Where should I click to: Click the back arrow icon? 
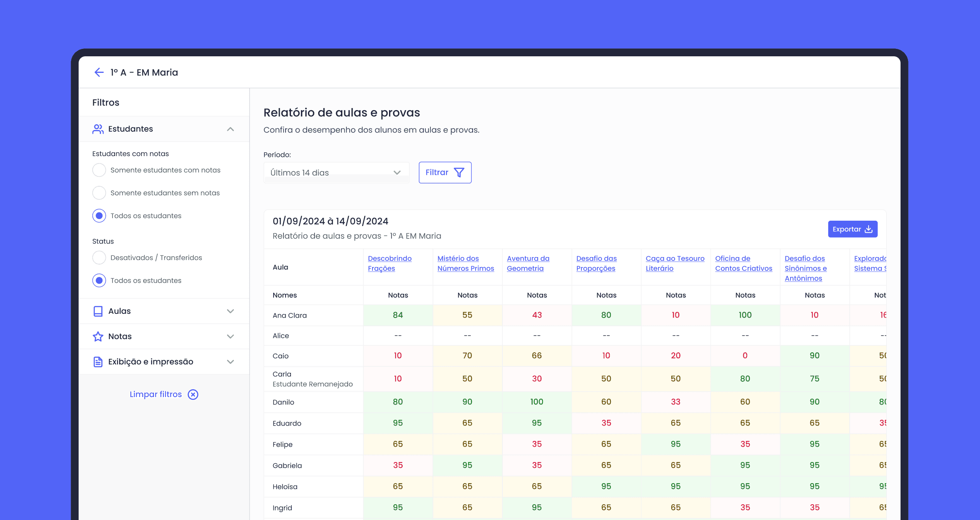98,72
